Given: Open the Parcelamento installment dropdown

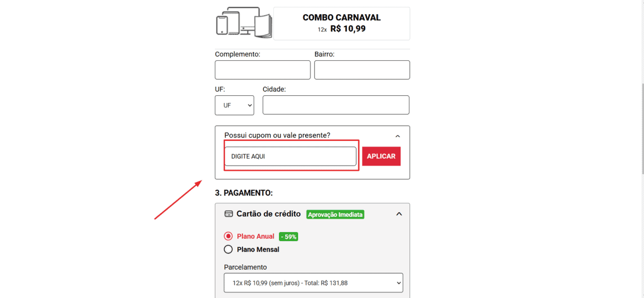Looking at the screenshot, I should click(x=313, y=283).
